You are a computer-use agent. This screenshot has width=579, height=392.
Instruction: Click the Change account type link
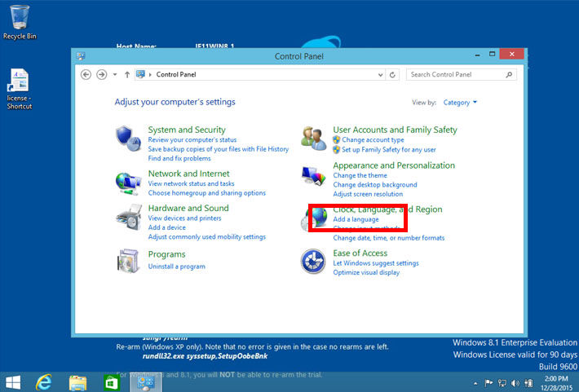[x=373, y=140]
